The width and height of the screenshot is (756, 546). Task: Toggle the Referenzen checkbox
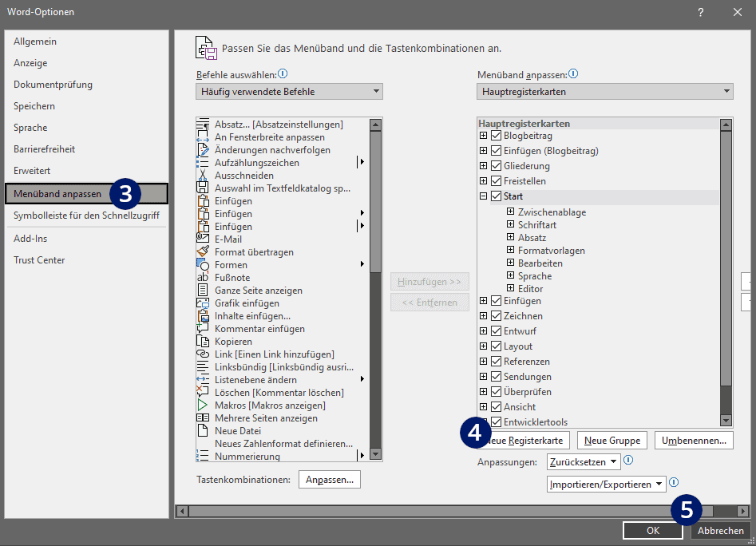point(496,362)
